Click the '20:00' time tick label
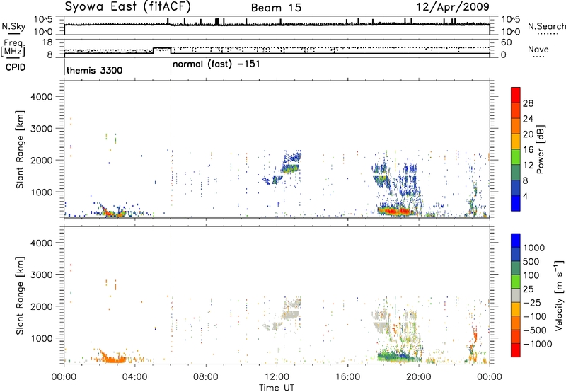This screenshot has height=392, width=566. pos(418,377)
